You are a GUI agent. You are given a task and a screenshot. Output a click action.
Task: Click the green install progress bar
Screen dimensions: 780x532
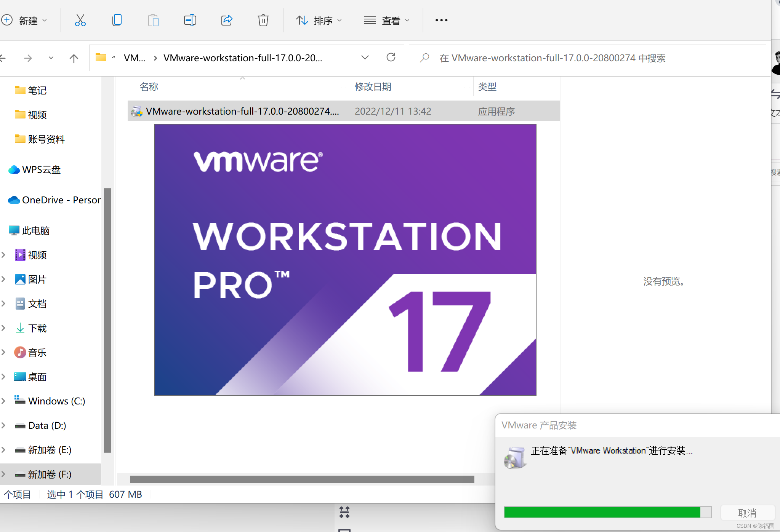(607, 512)
